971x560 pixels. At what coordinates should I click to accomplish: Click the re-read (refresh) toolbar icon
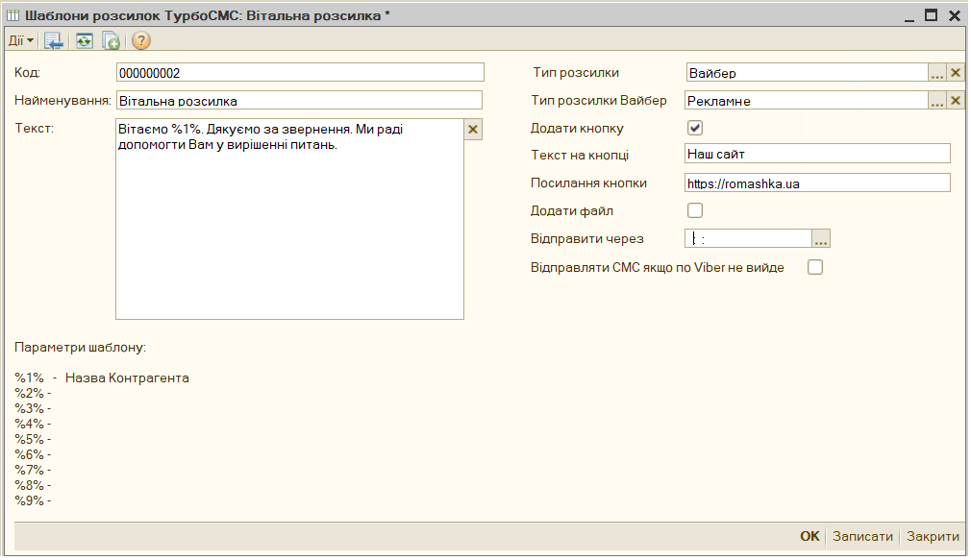(x=85, y=40)
